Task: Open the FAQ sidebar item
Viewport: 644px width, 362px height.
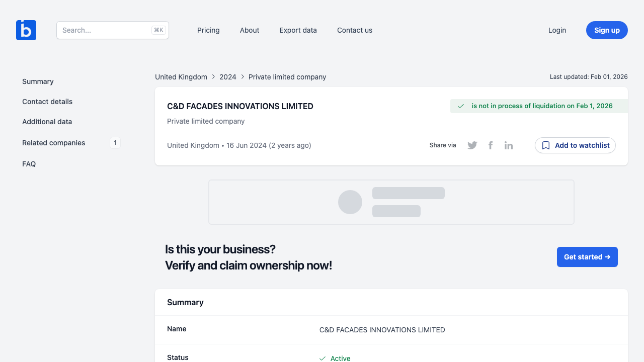Action: 29,164
